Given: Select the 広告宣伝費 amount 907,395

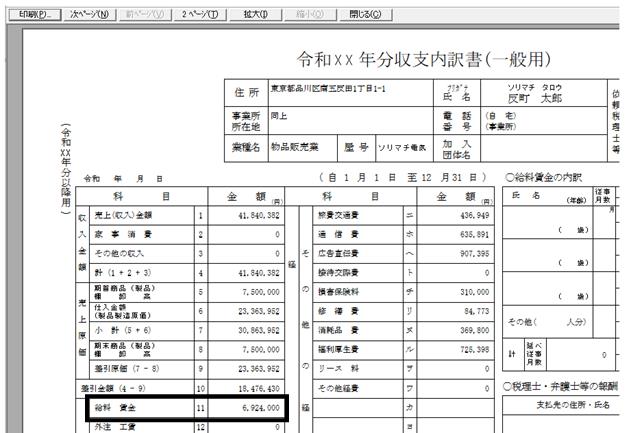Looking at the screenshot, I should (455, 254).
